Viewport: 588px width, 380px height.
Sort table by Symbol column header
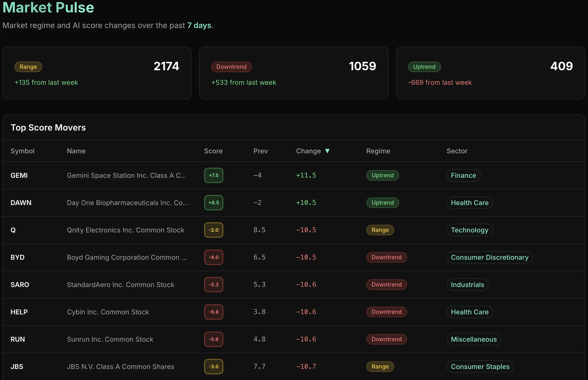click(23, 151)
